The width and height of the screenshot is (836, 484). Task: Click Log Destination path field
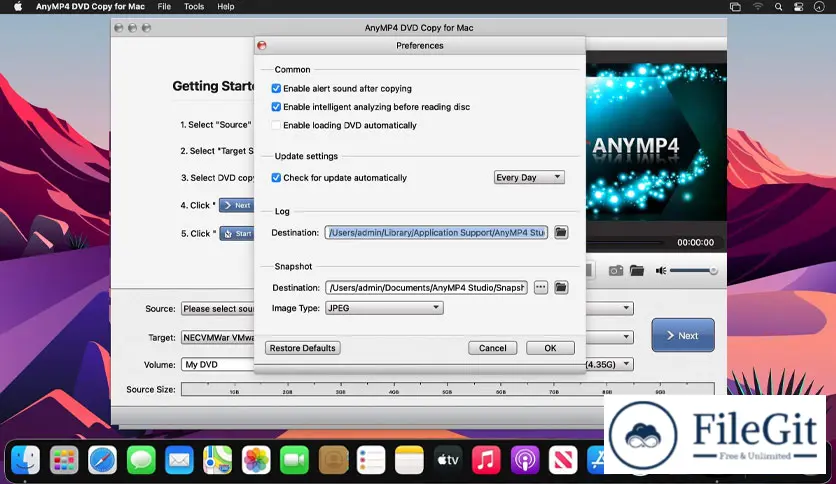(436, 232)
